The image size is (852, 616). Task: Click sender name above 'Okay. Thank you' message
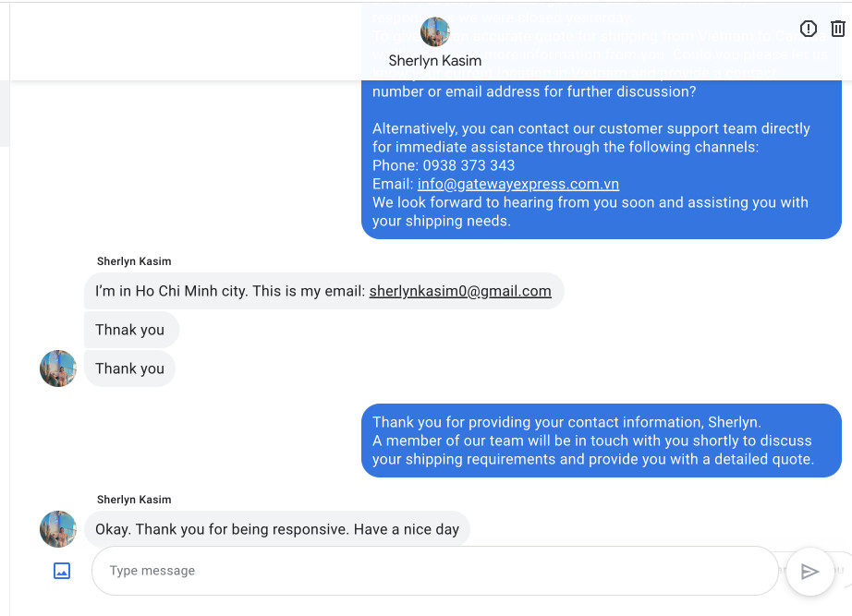click(134, 500)
